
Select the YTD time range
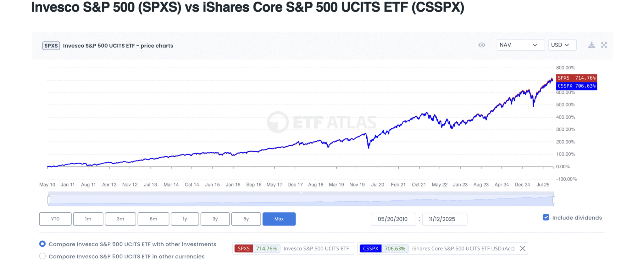click(55, 219)
